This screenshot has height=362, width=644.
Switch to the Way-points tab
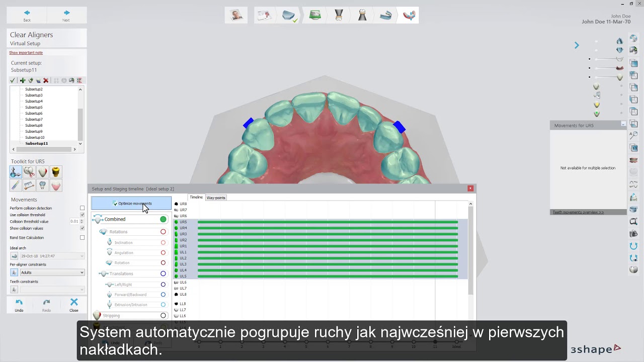tap(216, 198)
